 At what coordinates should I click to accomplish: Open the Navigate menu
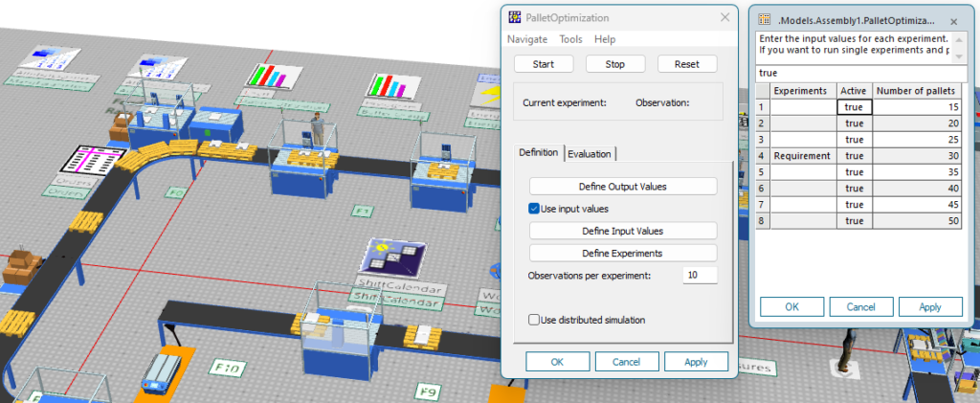click(x=527, y=39)
